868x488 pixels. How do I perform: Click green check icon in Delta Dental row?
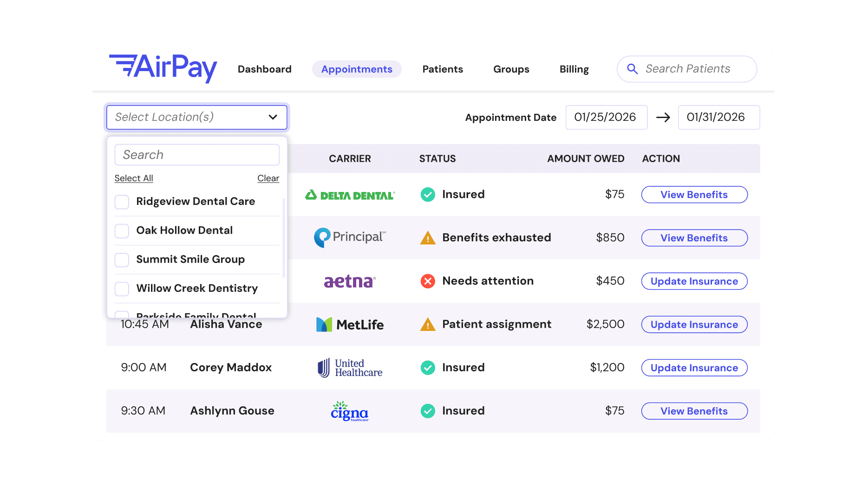tap(428, 194)
